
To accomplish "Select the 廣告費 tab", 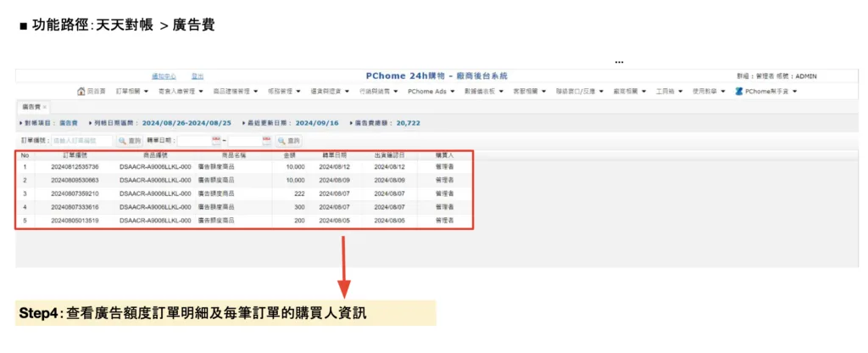I will [x=31, y=107].
